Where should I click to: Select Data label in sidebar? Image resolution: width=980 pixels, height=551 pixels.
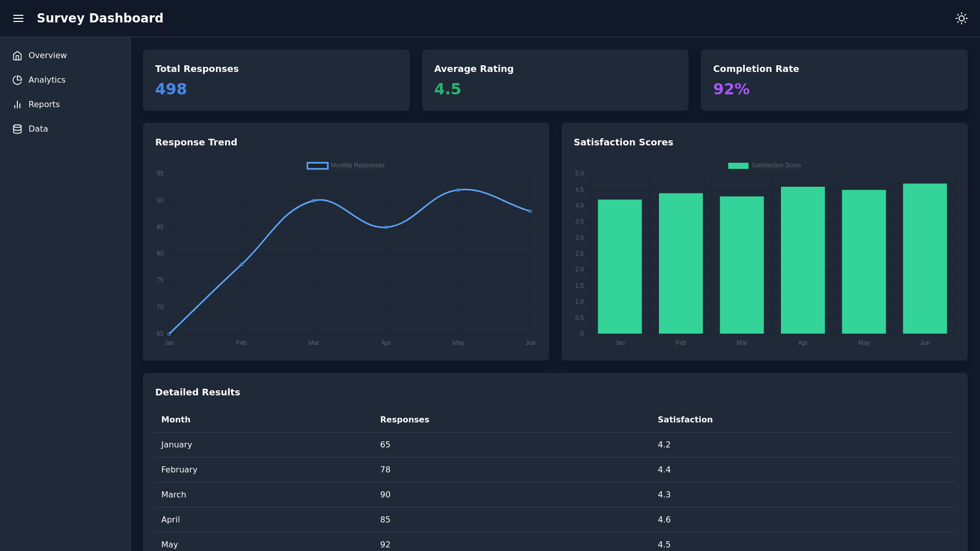point(38,129)
